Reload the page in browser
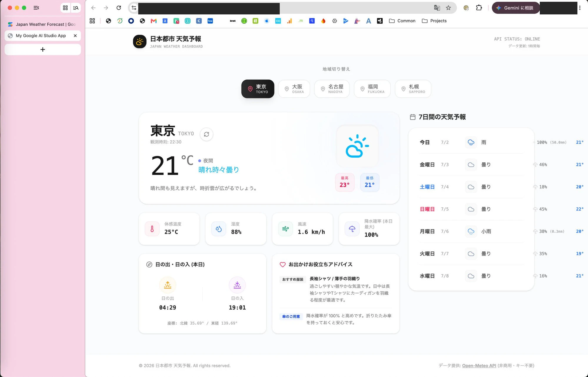Screen dimensions: 588x377 119,8
